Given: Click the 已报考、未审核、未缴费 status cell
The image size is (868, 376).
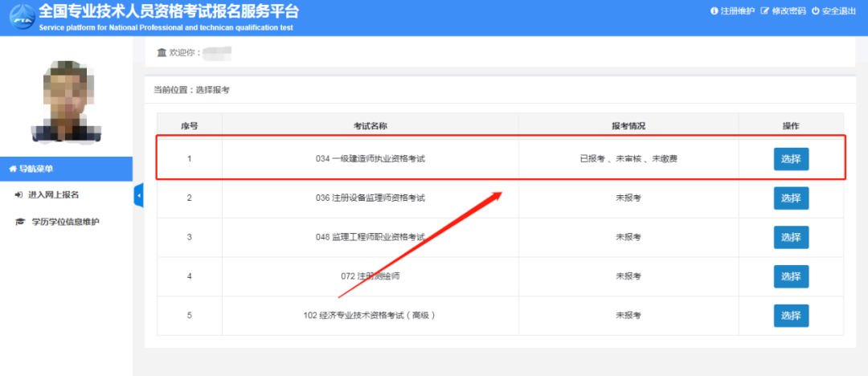Looking at the screenshot, I should (x=628, y=159).
